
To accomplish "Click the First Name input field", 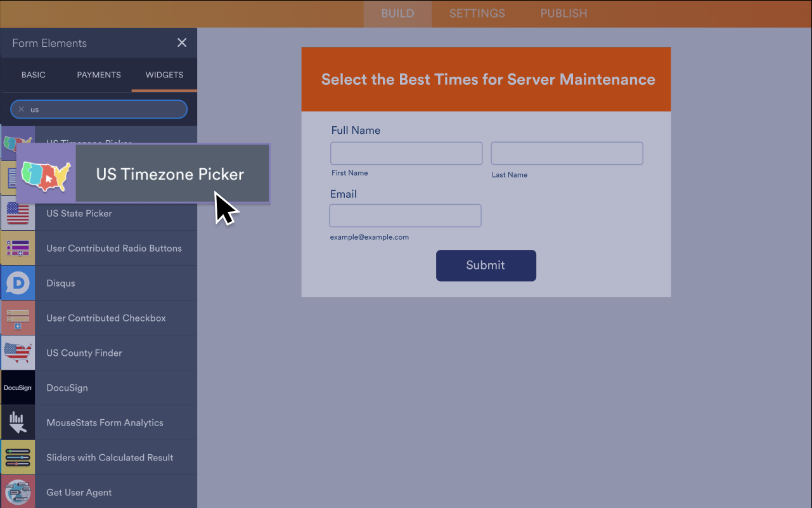I will (406, 153).
